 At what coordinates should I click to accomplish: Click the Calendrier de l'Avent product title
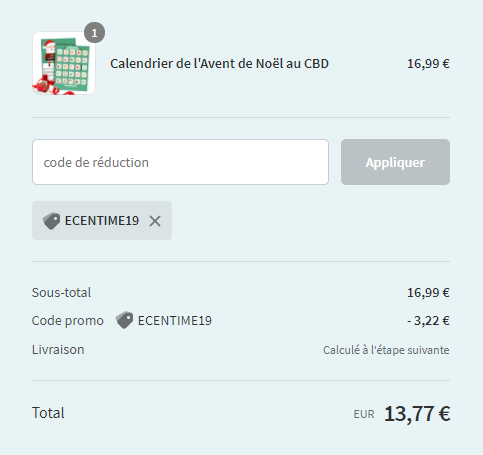(219, 63)
